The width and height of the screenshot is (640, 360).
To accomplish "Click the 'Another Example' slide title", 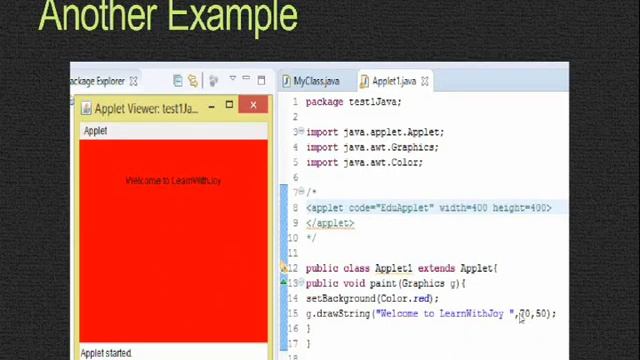I will [168, 16].
